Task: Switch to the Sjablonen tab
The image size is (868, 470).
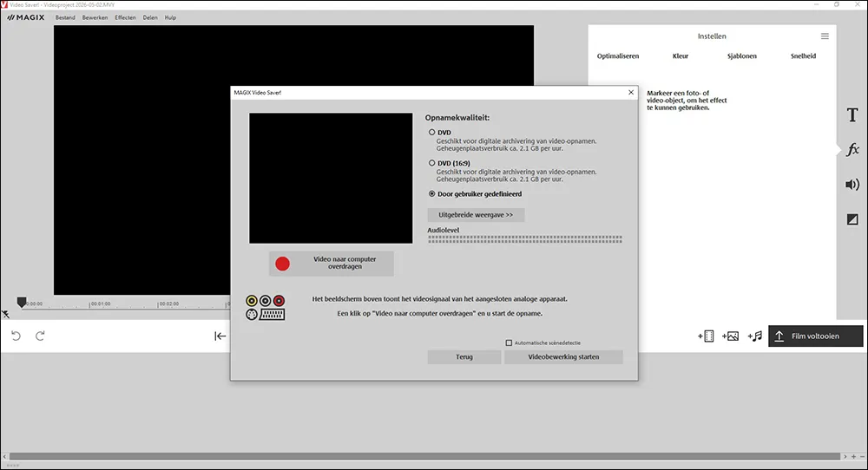Action: pyautogui.click(x=742, y=55)
